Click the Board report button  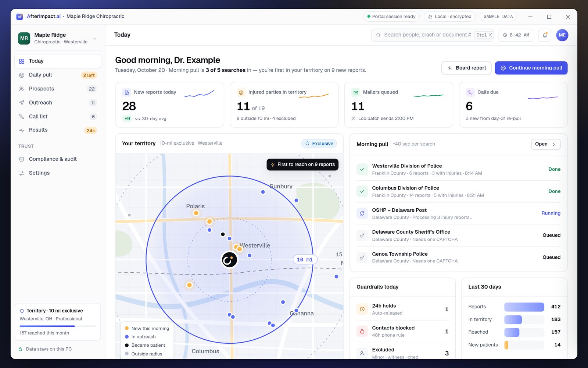[466, 68]
